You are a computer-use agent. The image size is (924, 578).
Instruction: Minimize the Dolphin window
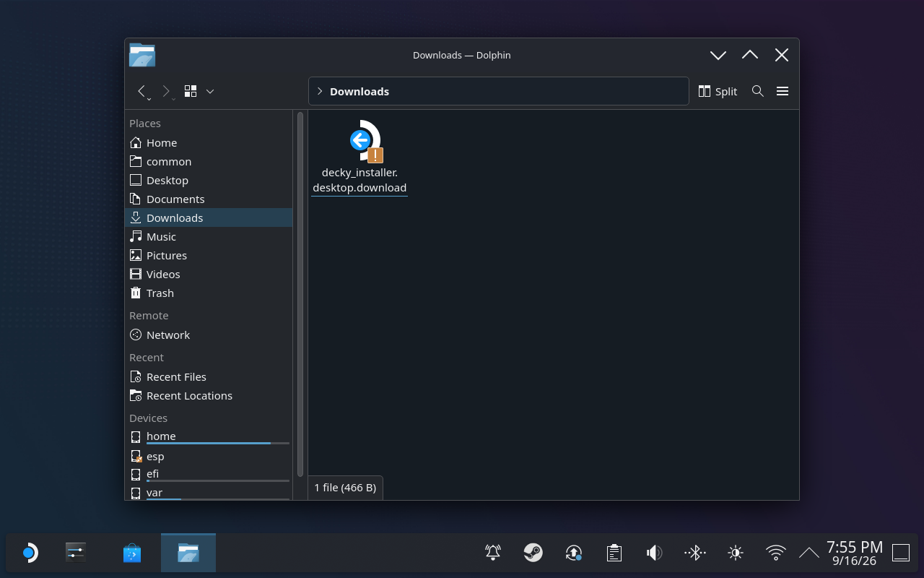click(x=718, y=55)
